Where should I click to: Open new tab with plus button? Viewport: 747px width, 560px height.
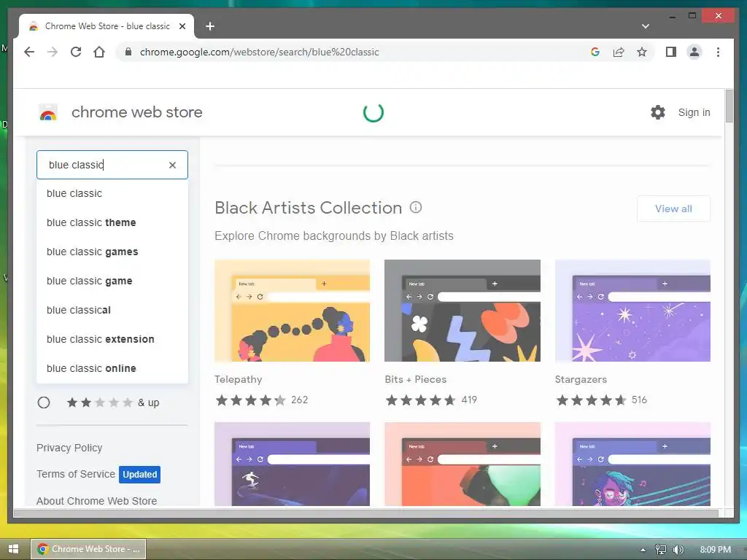(209, 26)
